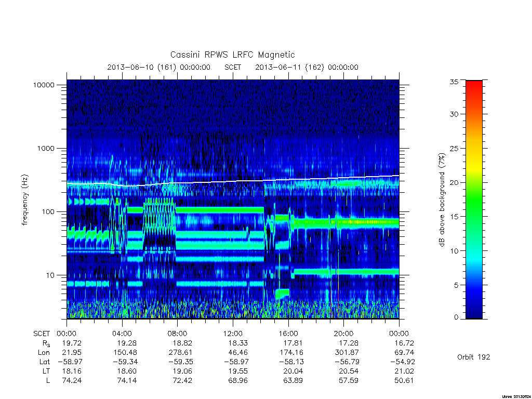Click the color bar legend
532x399 pixels.
[474, 199]
